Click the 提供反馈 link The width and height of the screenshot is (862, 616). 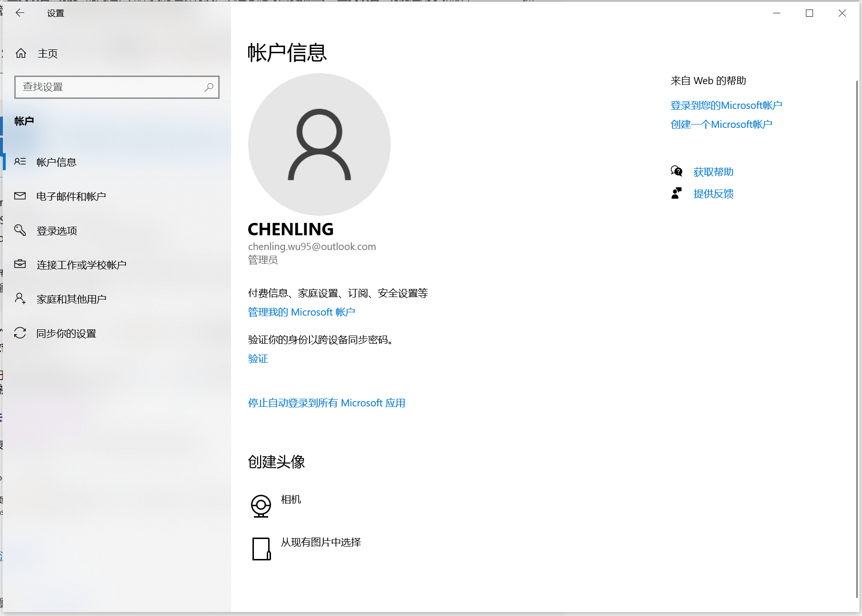[x=713, y=193]
